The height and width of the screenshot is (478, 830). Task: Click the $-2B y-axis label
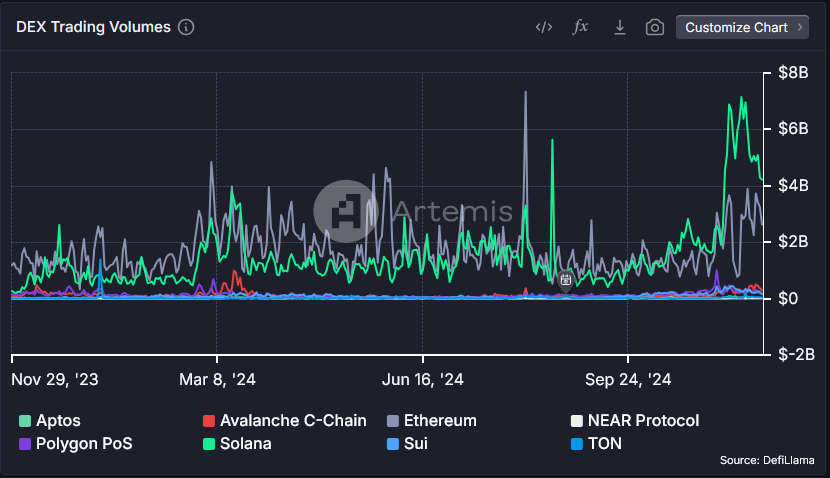pos(796,354)
